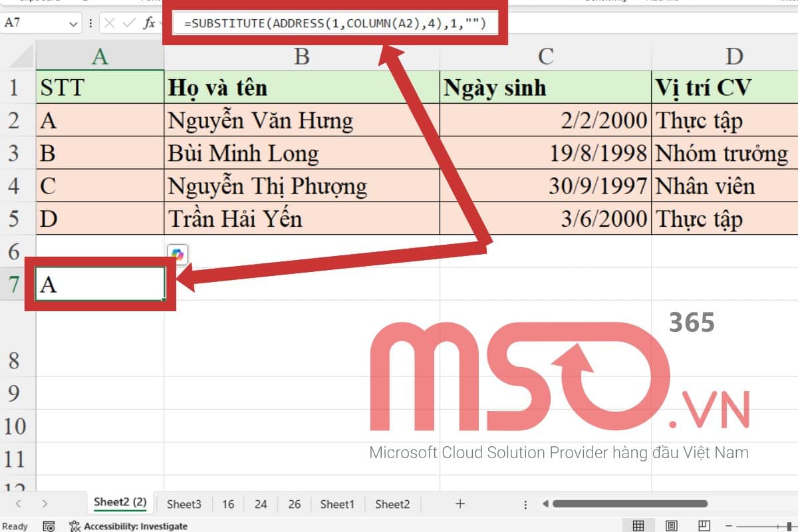Select column B header
This screenshot has width=798, height=532.
(302, 56)
